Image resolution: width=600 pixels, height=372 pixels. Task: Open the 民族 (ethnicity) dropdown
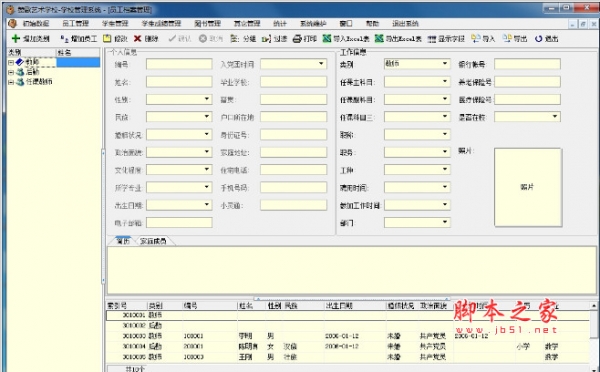(207, 116)
